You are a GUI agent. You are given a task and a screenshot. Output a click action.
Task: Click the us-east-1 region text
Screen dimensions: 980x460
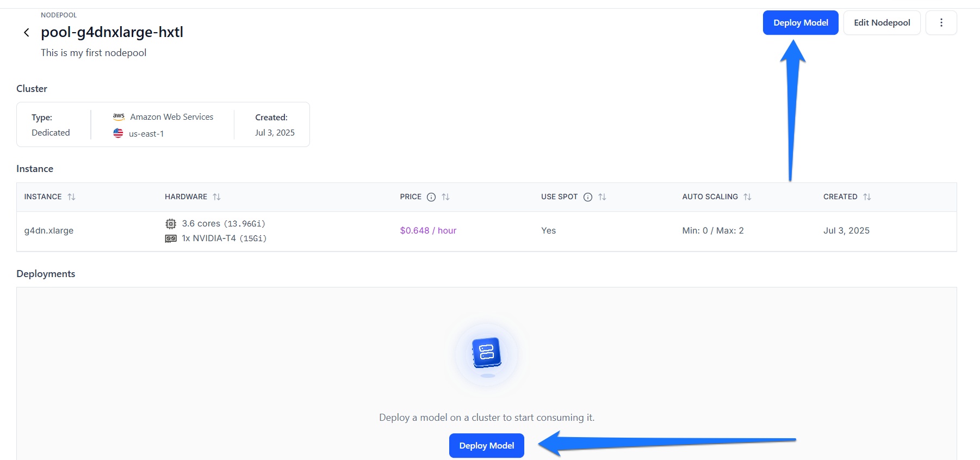[146, 134]
